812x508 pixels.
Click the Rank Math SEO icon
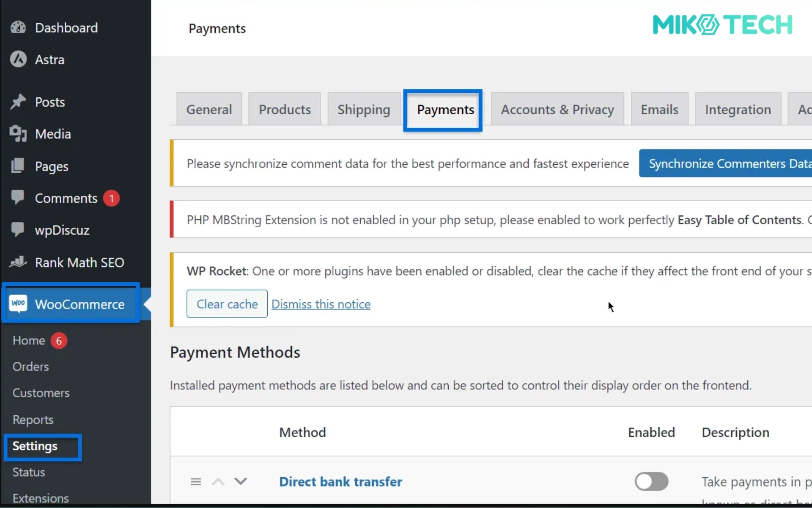point(18,262)
